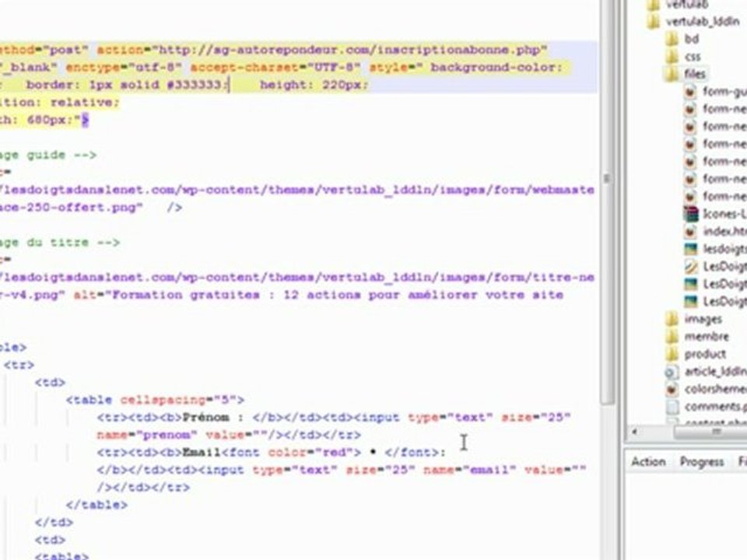Open the article_lddln file entry
This screenshot has width=747, height=560.
click(716, 372)
